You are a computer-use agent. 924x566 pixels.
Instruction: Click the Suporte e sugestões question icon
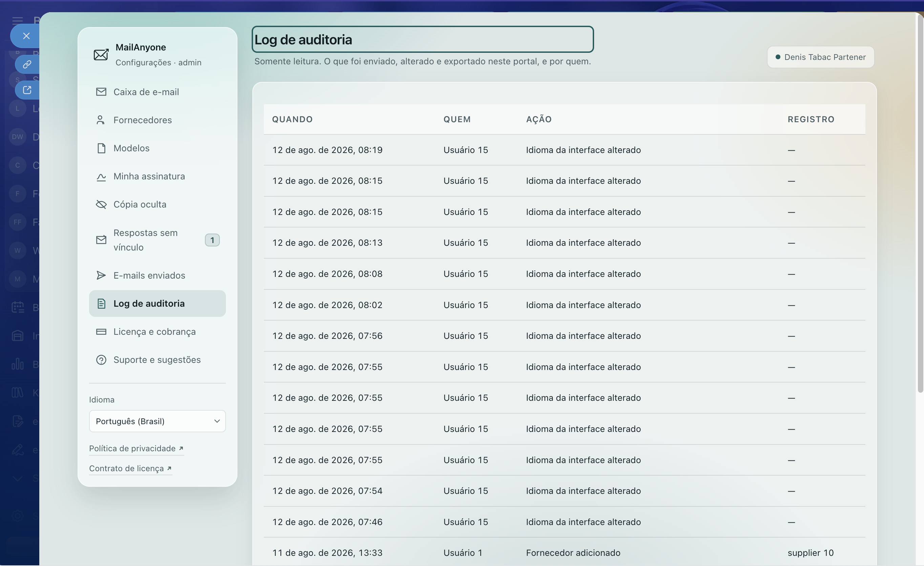coord(101,360)
